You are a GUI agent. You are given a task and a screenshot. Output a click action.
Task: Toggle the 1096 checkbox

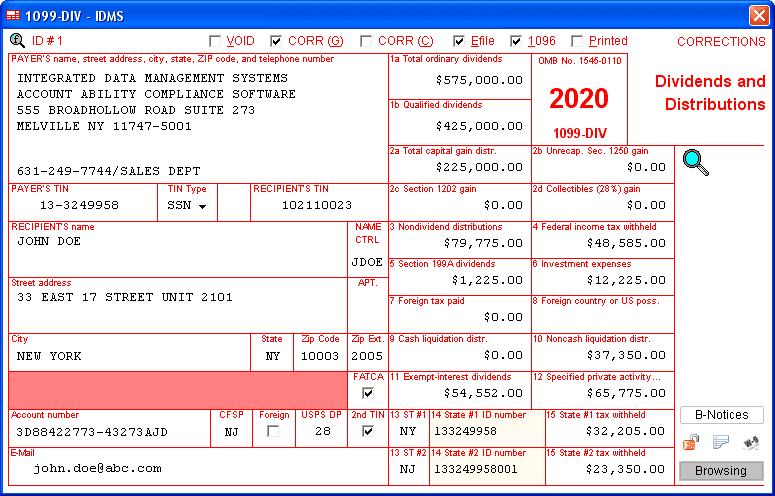pyautogui.click(x=516, y=41)
